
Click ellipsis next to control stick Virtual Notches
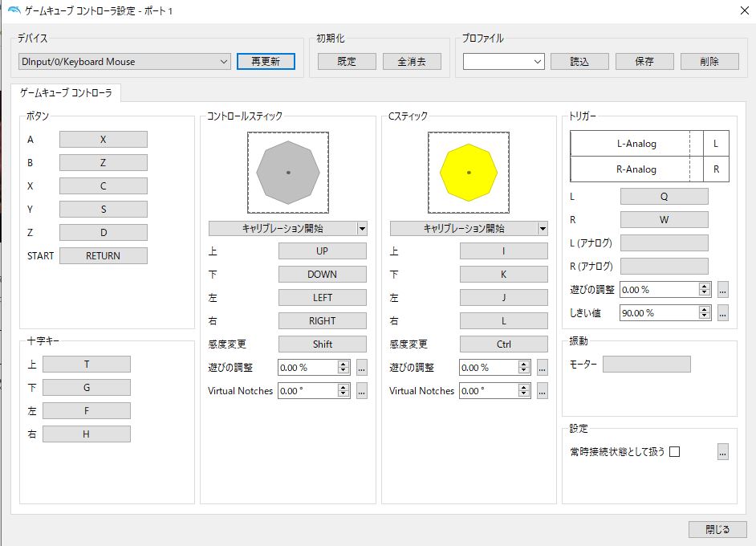coord(361,391)
